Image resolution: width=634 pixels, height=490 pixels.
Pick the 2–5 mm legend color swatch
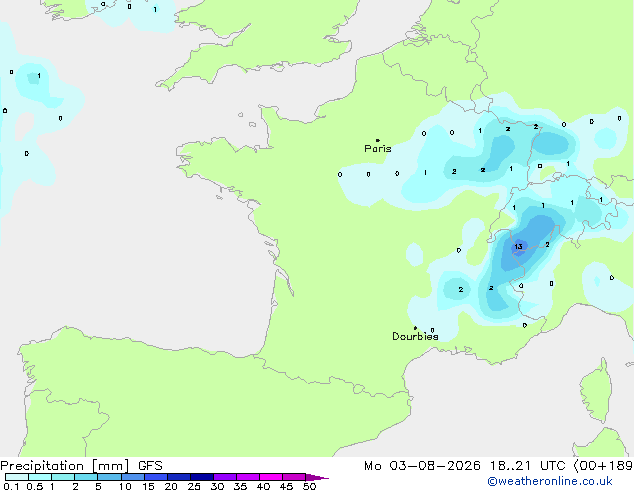tap(86, 477)
